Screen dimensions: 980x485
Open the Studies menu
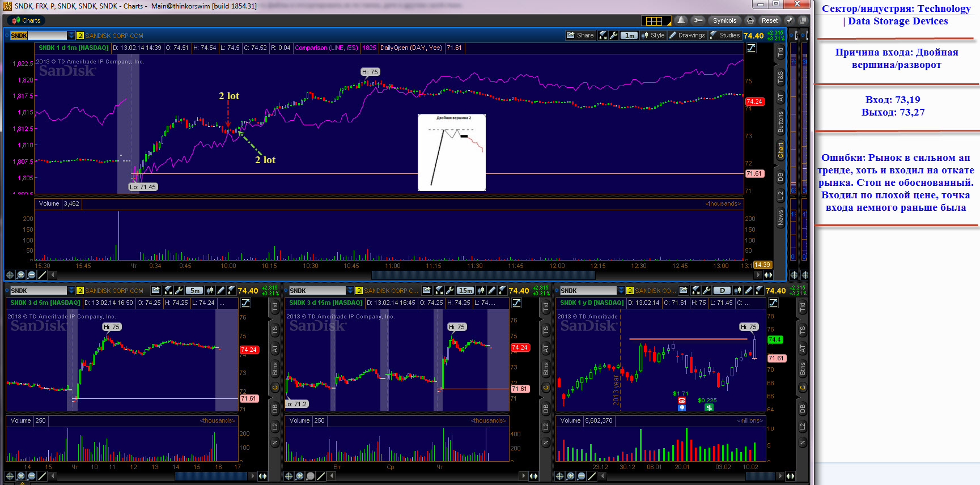725,35
